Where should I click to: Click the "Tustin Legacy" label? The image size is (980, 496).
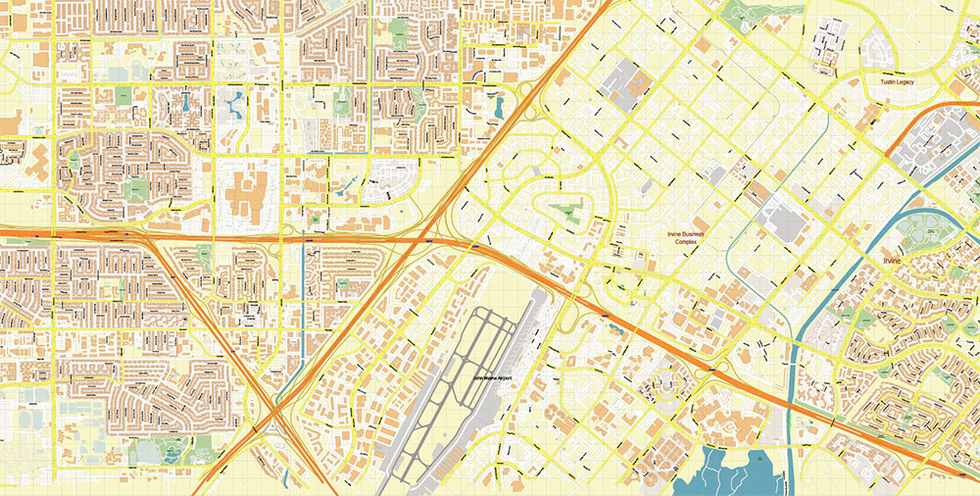(x=897, y=82)
